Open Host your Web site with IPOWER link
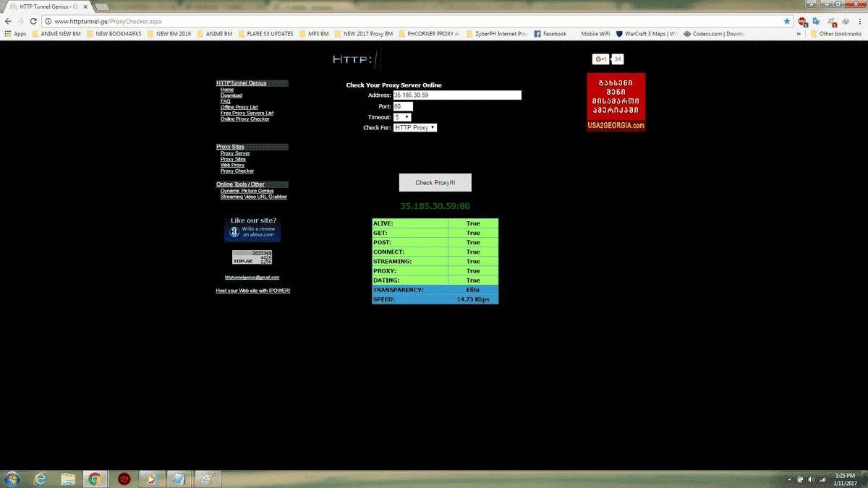Viewport: 868px width, 488px height. pyautogui.click(x=253, y=291)
